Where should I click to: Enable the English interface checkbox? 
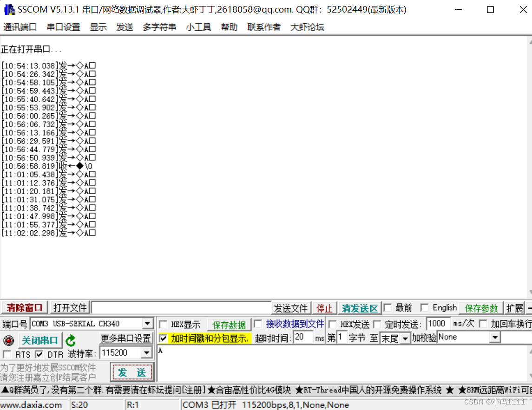click(x=424, y=307)
